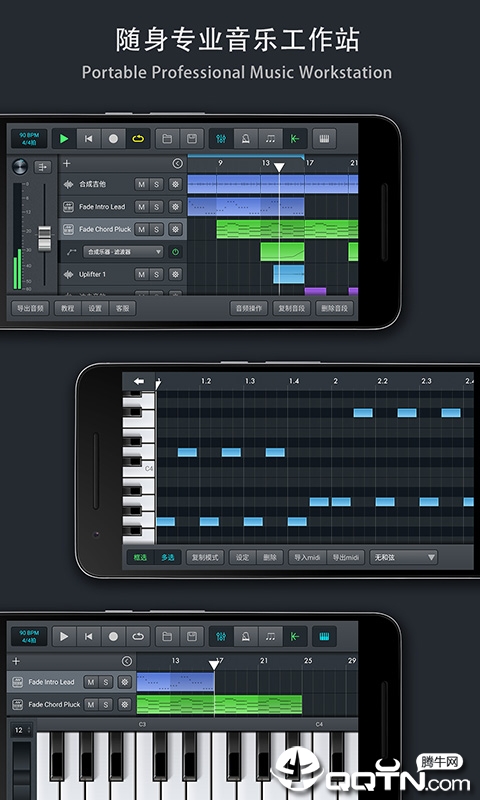The width and height of the screenshot is (480, 800).
Task: Click the music notes icon in top phone
Action: (x=270, y=139)
